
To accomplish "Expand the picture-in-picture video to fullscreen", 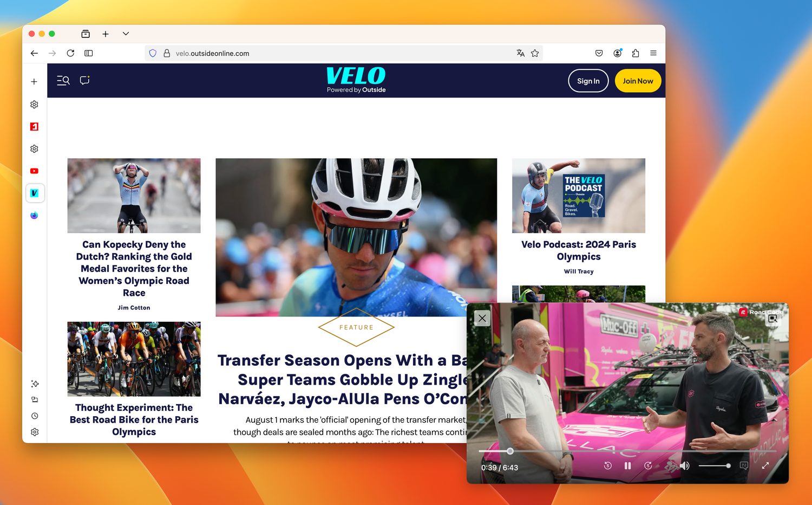I will 765,465.
